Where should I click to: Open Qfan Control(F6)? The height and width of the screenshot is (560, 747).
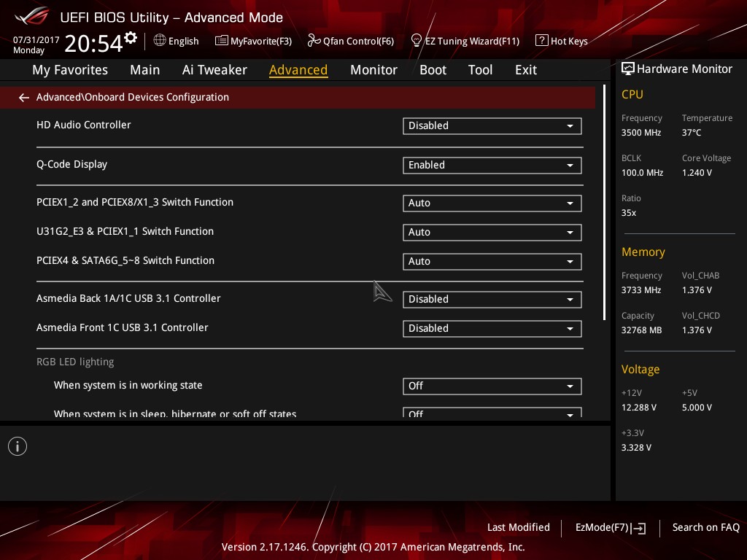(x=351, y=41)
